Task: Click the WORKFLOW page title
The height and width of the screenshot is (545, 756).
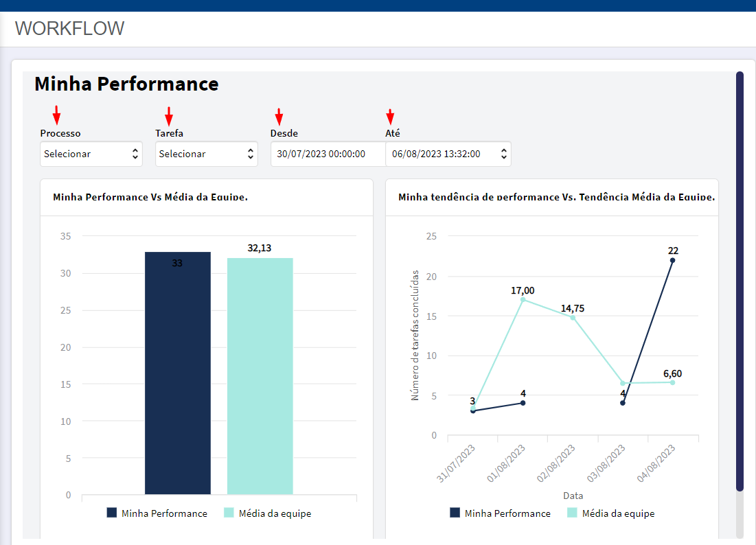Action: point(69,28)
